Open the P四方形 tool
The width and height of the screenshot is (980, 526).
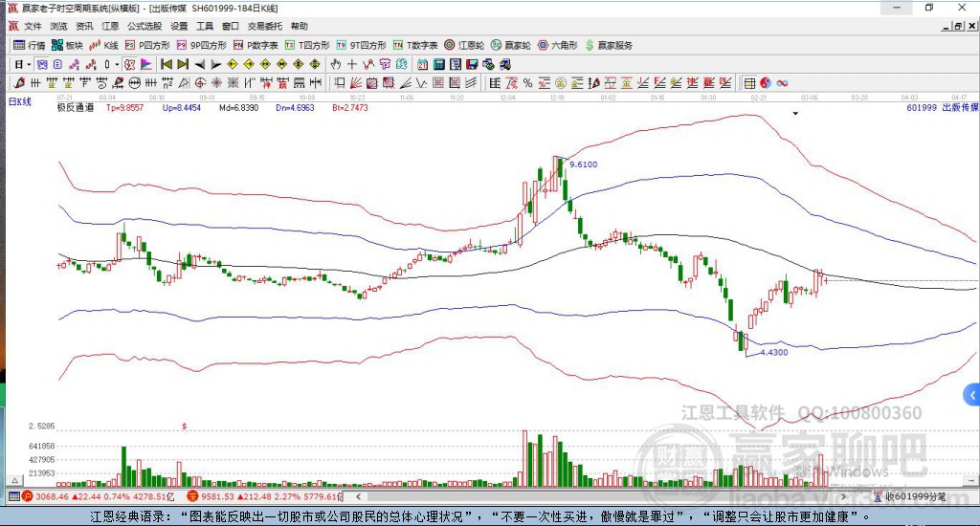pyautogui.click(x=147, y=45)
